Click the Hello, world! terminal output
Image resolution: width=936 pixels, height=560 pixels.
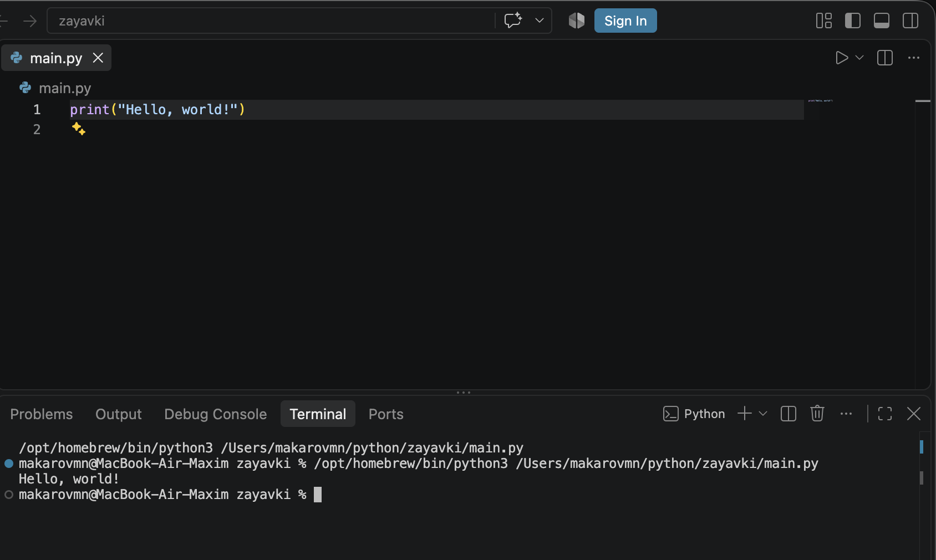pyautogui.click(x=69, y=479)
